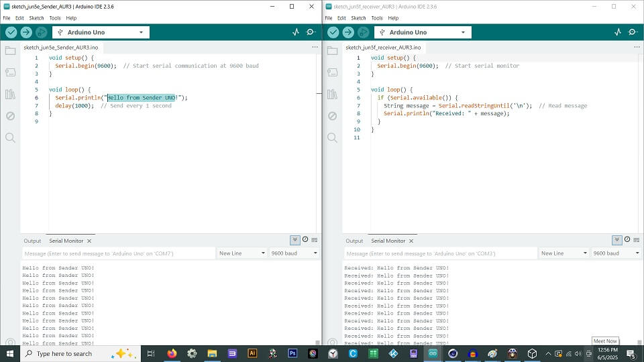Open Boards Manager in receiver sidebar
644x362 pixels.
332,72
